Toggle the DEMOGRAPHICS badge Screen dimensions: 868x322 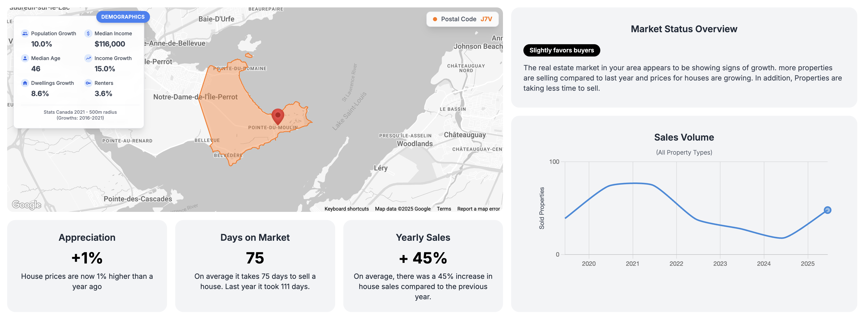tap(123, 17)
